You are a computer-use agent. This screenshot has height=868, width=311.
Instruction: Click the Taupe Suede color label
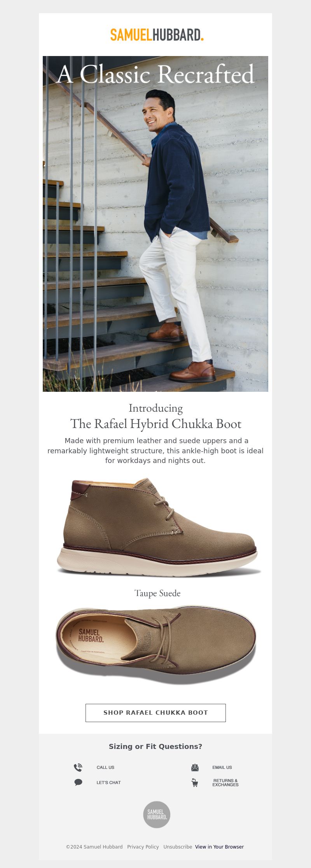157,593
